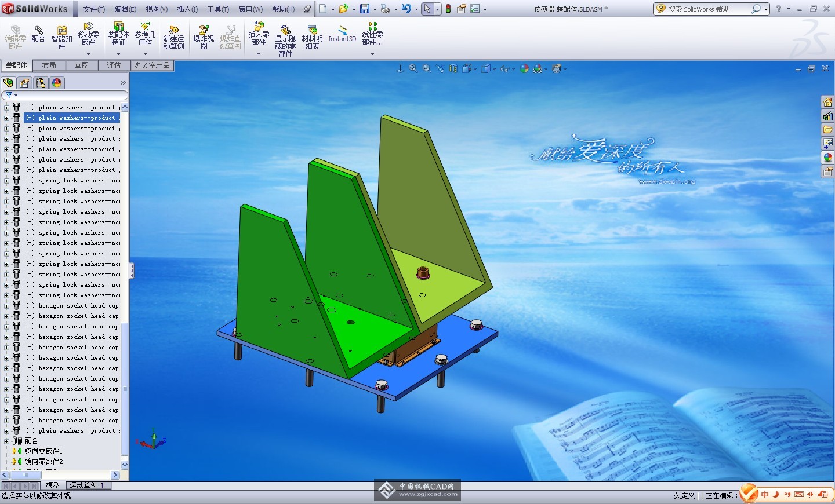Click 欠定义 status in status bar
The height and width of the screenshot is (504, 835).
pos(684,496)
